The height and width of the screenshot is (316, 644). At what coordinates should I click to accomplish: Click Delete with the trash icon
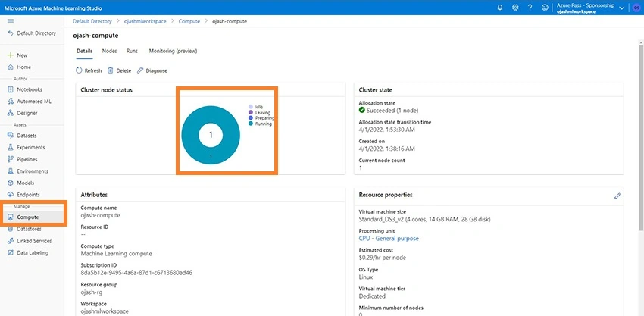120,70
